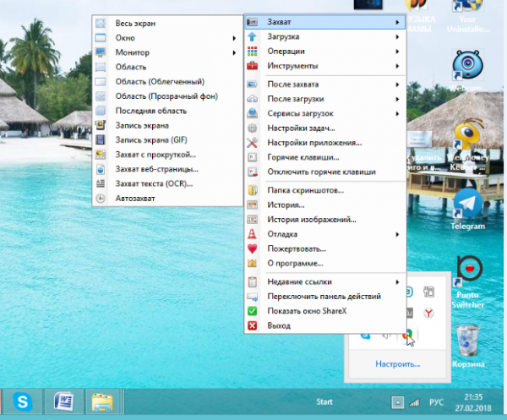The height and width of the screenshot is (420, 507).
Task: Click the red toolbox icon for Инструменты
Action: point(252,66)
